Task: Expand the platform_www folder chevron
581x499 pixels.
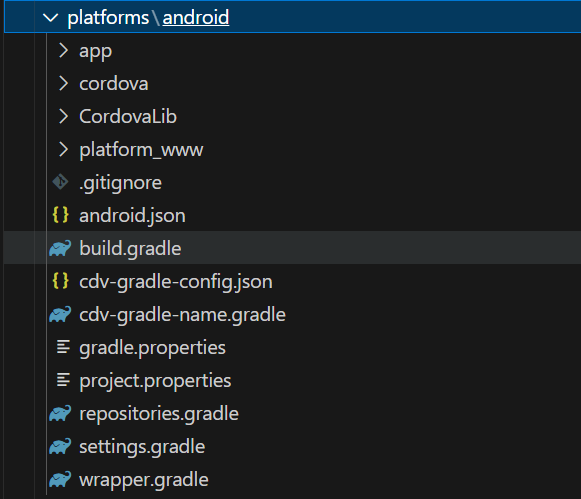Action: click(x=63, y=150)
